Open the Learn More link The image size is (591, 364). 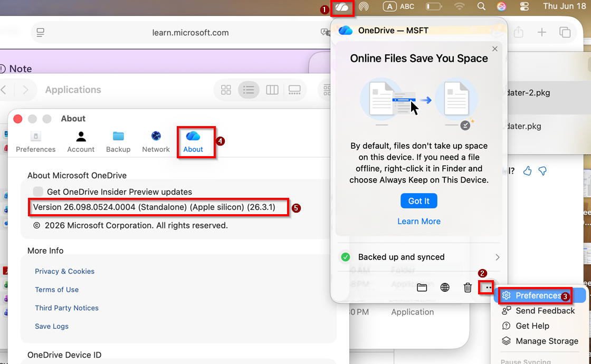point(419,221)
